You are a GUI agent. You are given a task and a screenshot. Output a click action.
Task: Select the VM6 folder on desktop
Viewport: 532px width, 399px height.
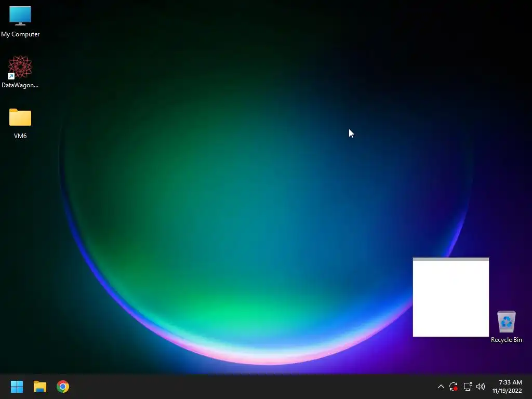20,117
